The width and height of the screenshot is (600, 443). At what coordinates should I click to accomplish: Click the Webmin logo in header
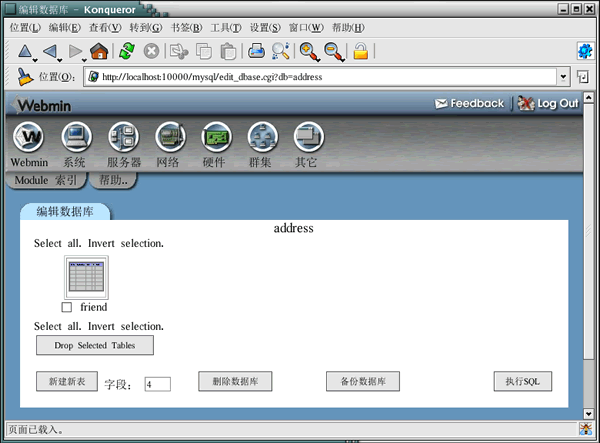coord(41,105)
